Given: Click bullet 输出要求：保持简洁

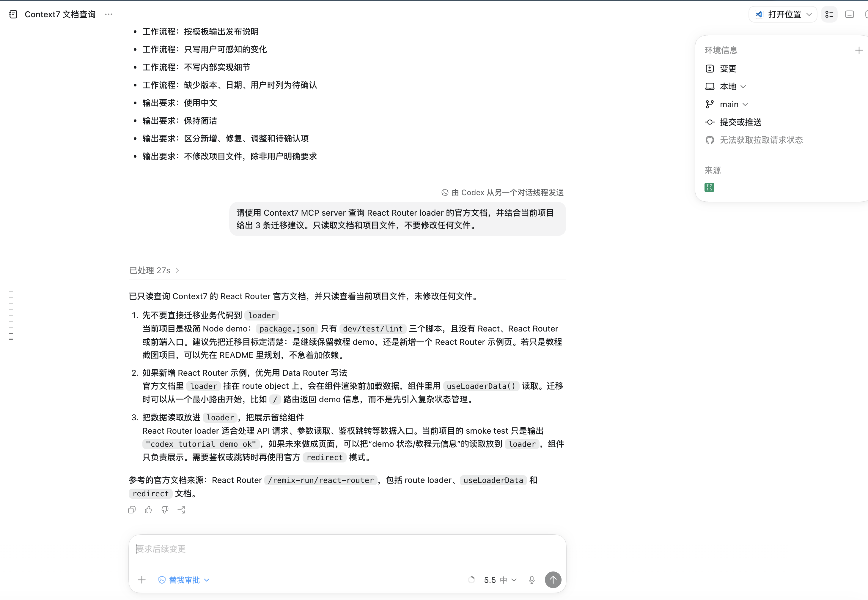Looking at the screenshot, I should tap(180, 121).
